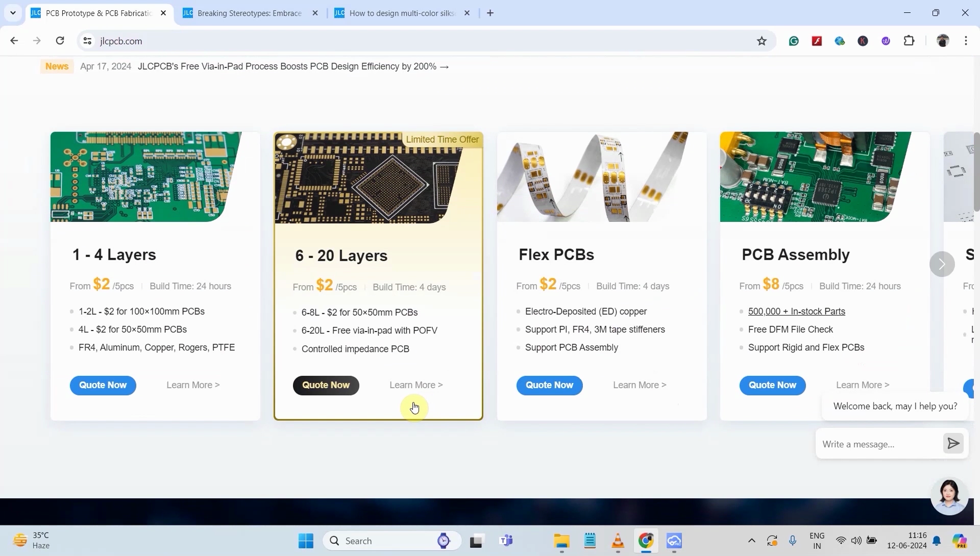Expand the hidden system tray icons
Image resolution: width=980 pixels, height=556 pixels.
point(751,541)
